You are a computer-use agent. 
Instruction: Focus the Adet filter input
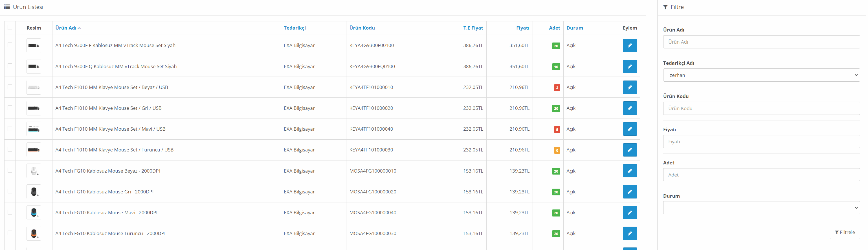761,175
